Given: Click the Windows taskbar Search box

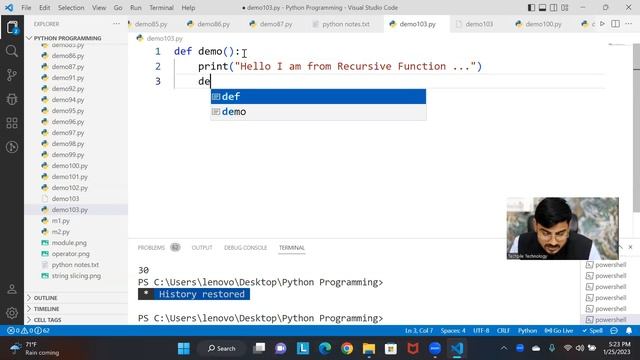Looking at the screenshot, I should [222, 349].
